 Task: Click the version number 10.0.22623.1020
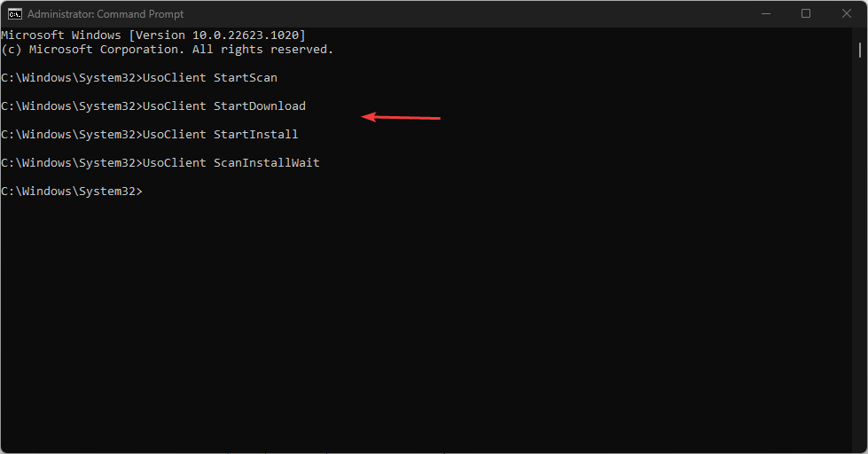pos(246,35)
